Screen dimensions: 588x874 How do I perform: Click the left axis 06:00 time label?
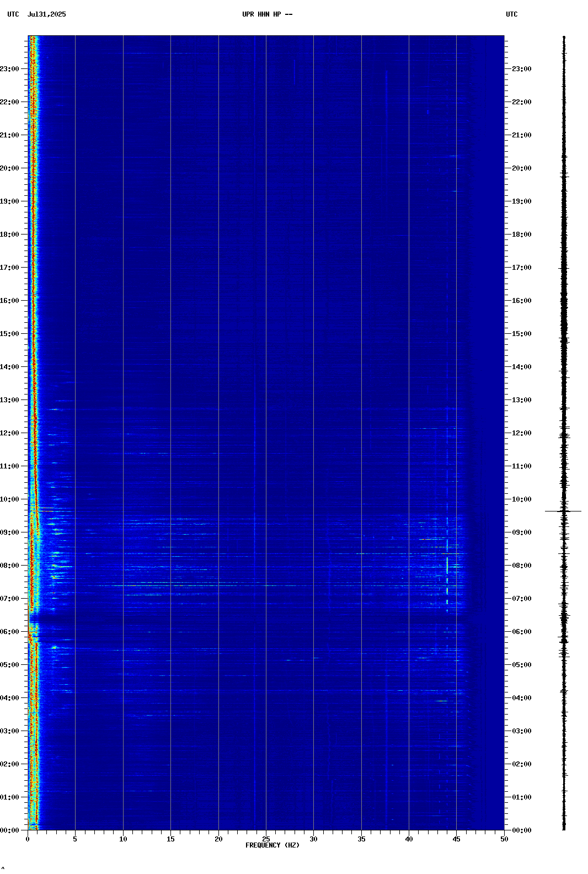(x=9, y=632)
